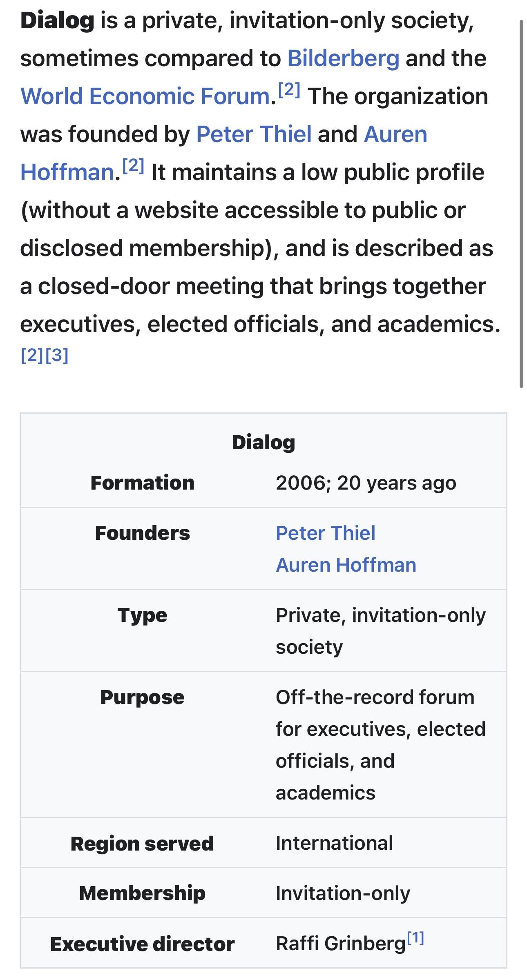This screenshot has height=980, width=527.
Task: Open citation [2] beside the [3] reference
Action: click(x=32, y=355)
